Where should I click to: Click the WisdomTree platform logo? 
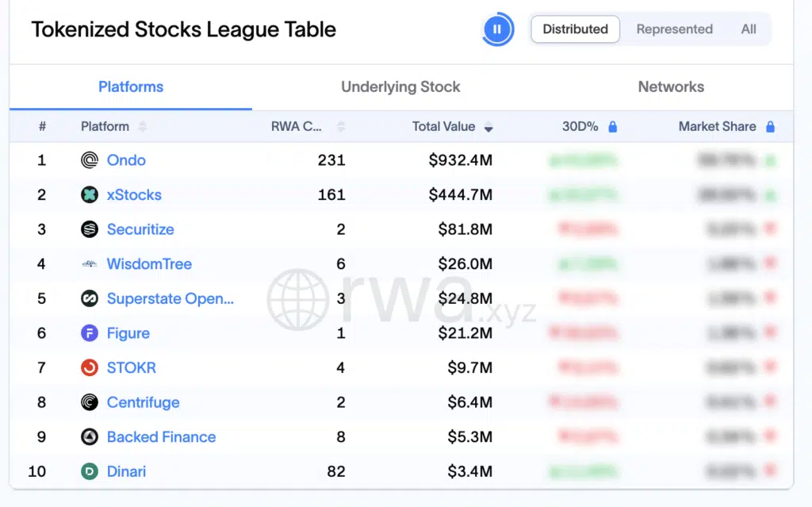pos(90,264)
